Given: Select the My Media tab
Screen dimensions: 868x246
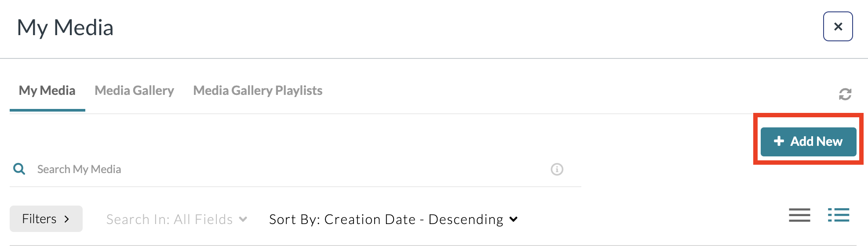Looking at the screenshot, I should pyautogui.click(x=47, y=90).
